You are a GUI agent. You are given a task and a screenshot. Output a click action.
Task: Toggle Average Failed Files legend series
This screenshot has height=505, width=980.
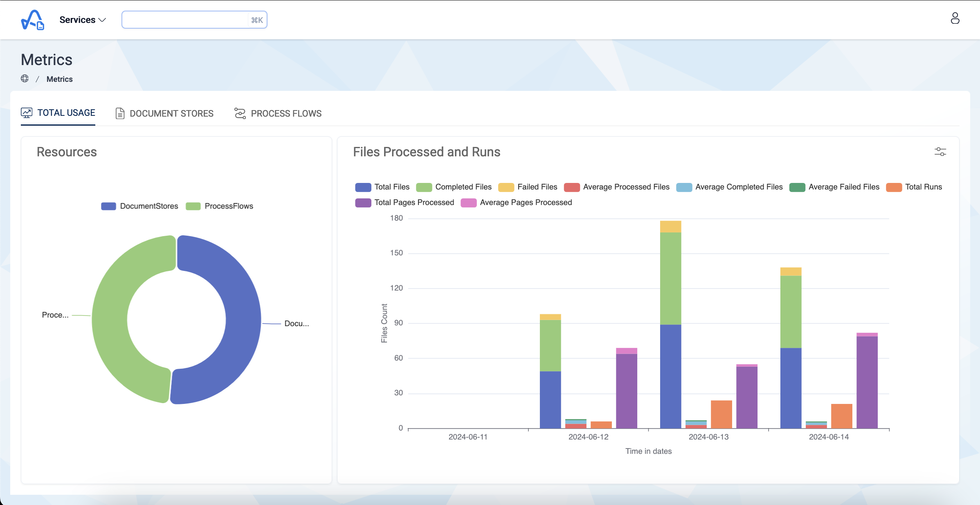click(x=834, y=187)
